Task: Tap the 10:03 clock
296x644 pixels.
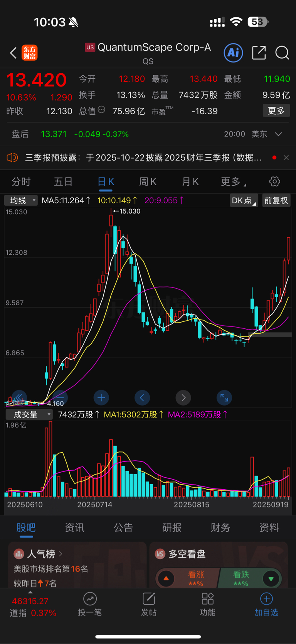Action: (50, 22)
